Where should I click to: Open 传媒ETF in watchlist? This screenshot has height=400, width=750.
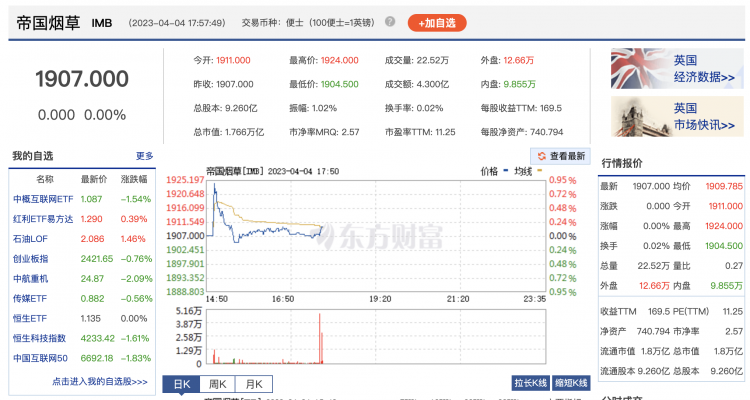[x=30, y=299]
